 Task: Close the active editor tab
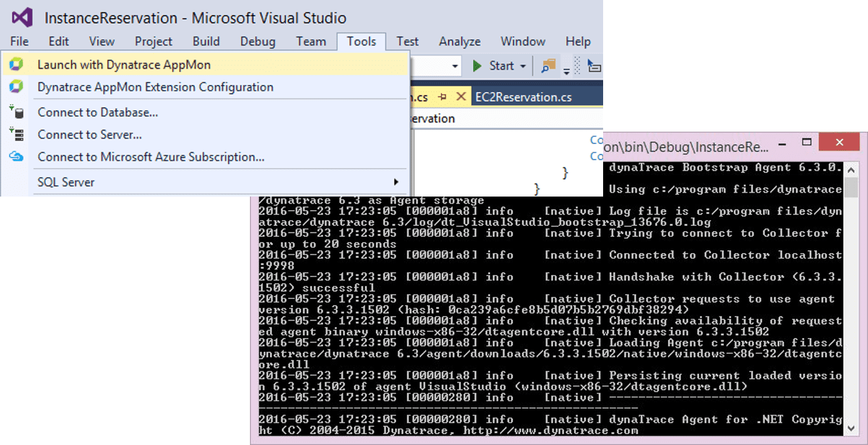point(461,97)
